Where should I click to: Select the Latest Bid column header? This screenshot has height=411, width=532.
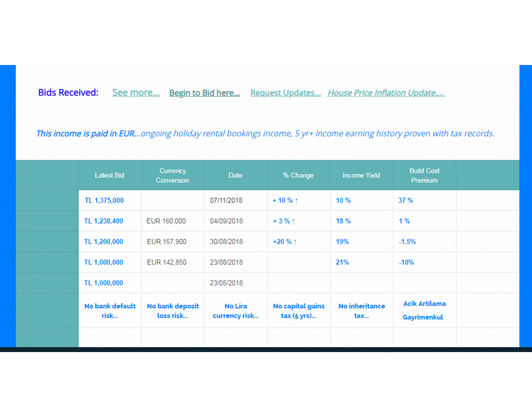click(109, 175)
